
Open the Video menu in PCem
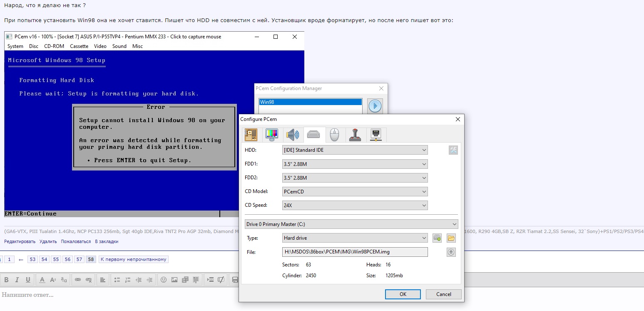tap(100, 46)
